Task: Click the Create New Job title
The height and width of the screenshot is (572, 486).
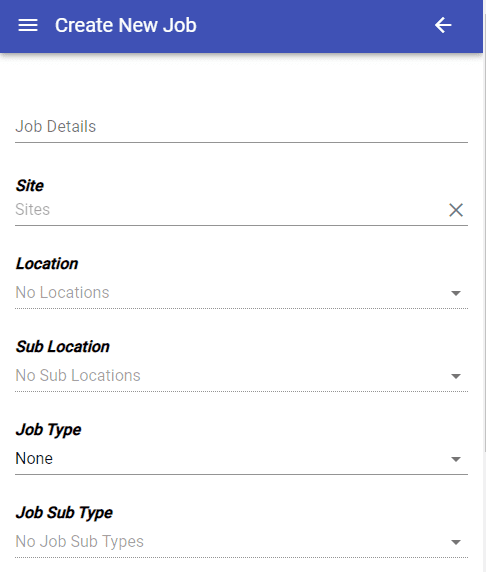Action: pyautogui.click(x=126, y=25)
